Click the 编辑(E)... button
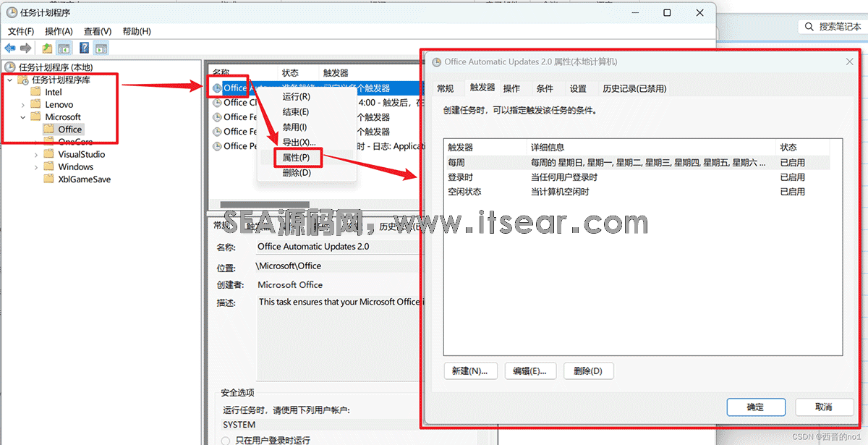Screen dimensions: 868x445 529,370
